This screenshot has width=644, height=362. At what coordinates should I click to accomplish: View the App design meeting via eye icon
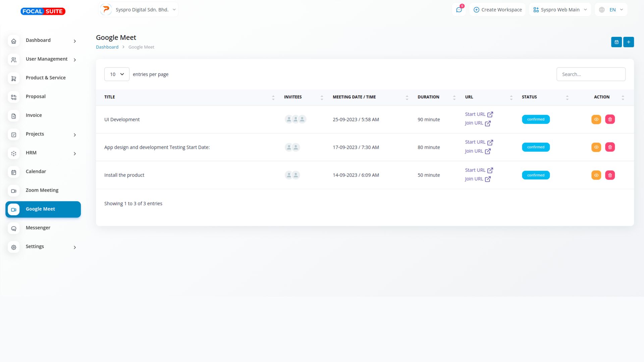pos(596,147)
